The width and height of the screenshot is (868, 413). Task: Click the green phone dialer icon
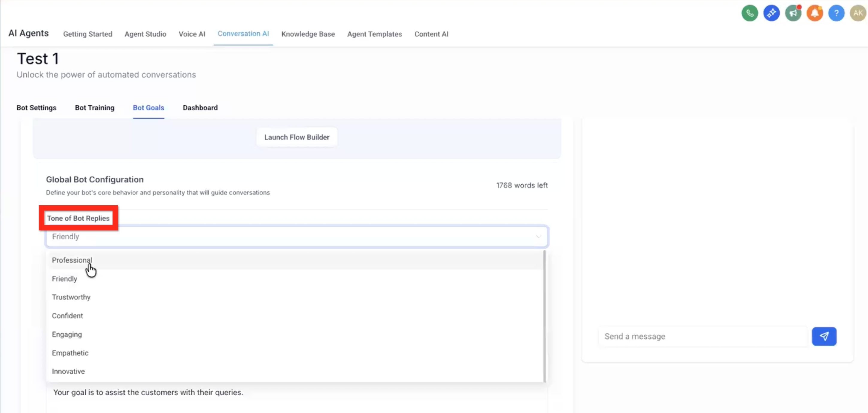(x=750, y=13)
